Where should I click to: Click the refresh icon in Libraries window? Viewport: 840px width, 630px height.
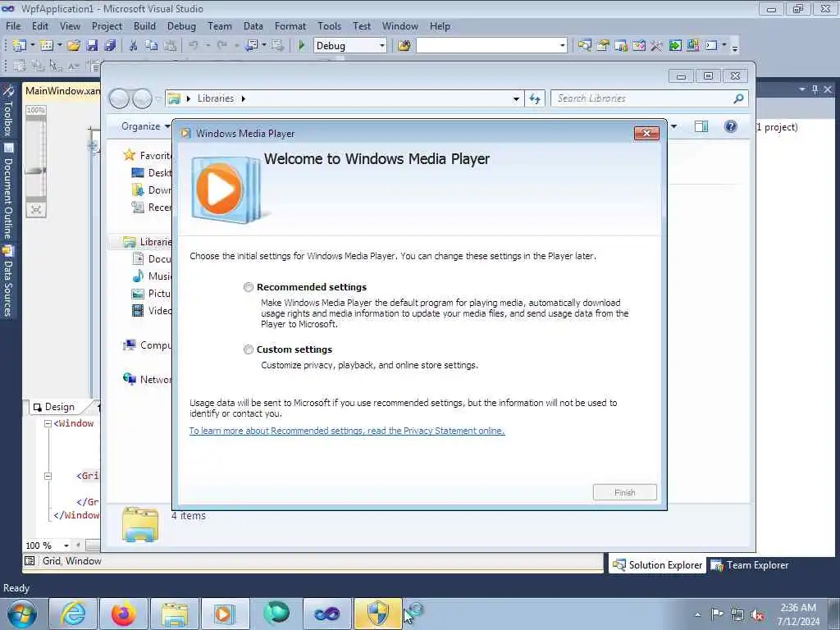click(535, 98)
